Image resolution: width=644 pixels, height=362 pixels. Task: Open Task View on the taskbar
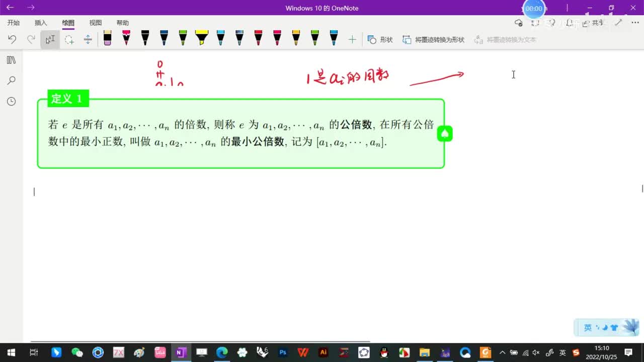pyautogui.click(x=34, y=352)
